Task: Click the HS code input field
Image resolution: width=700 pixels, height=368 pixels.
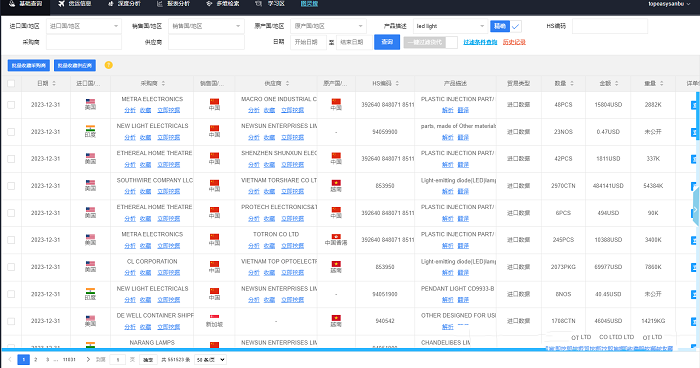Action: (x=610, y=26)
